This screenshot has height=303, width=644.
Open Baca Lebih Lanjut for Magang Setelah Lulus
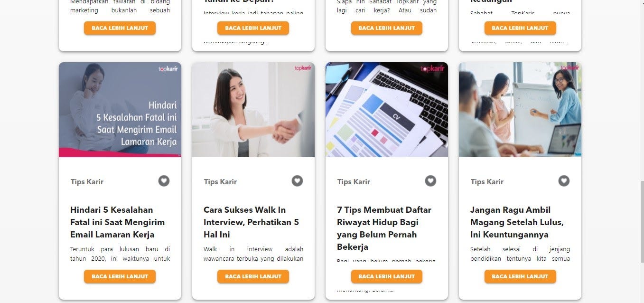(x=520, y=276)
